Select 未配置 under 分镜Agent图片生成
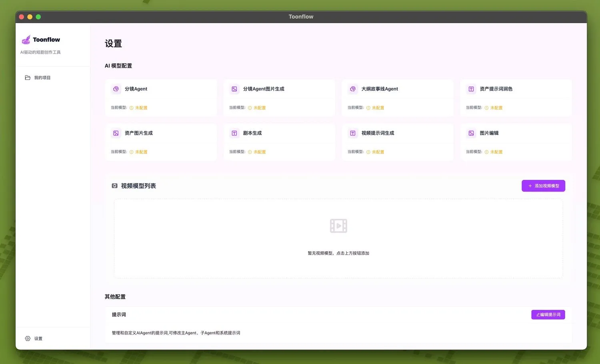The image size is (600, 364). (x=260, y=108)
